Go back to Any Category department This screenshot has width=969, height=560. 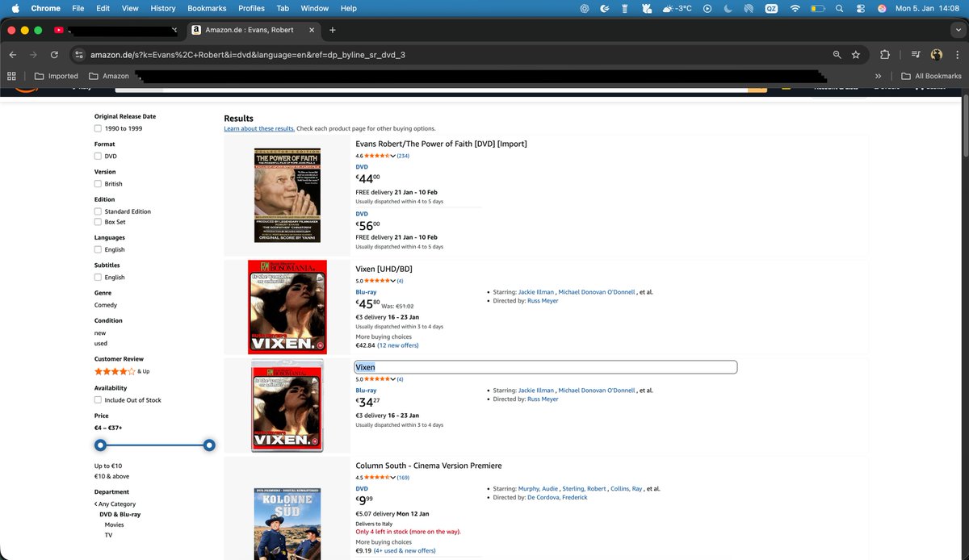coord(115,504)
